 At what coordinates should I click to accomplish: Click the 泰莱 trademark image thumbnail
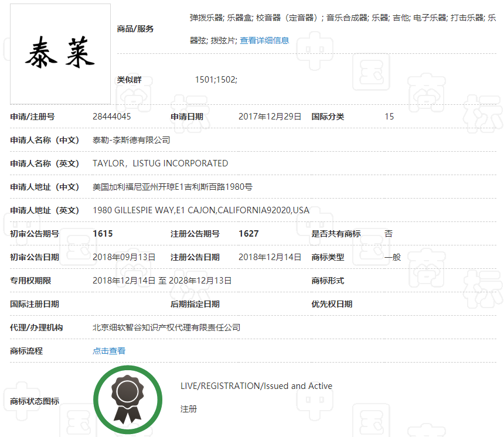pyautogui.click(x=60, y=54)
